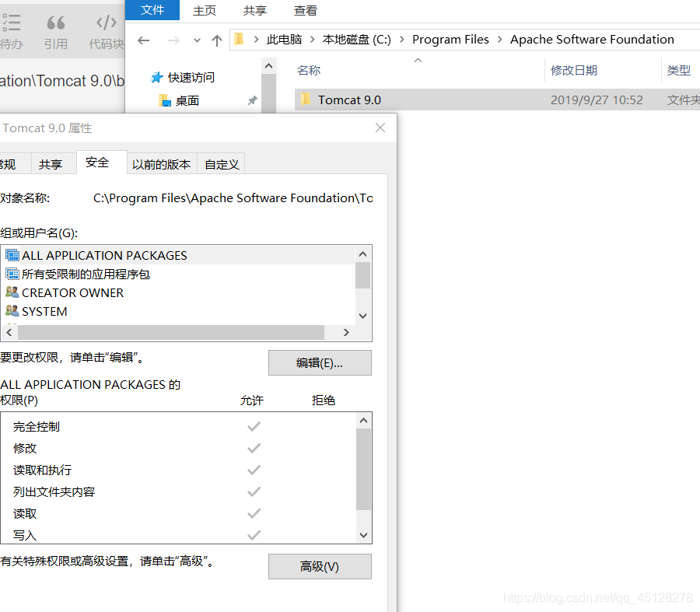Open the 文件 ribbon tab
700x612 pixels.
[x=152, y=10]
